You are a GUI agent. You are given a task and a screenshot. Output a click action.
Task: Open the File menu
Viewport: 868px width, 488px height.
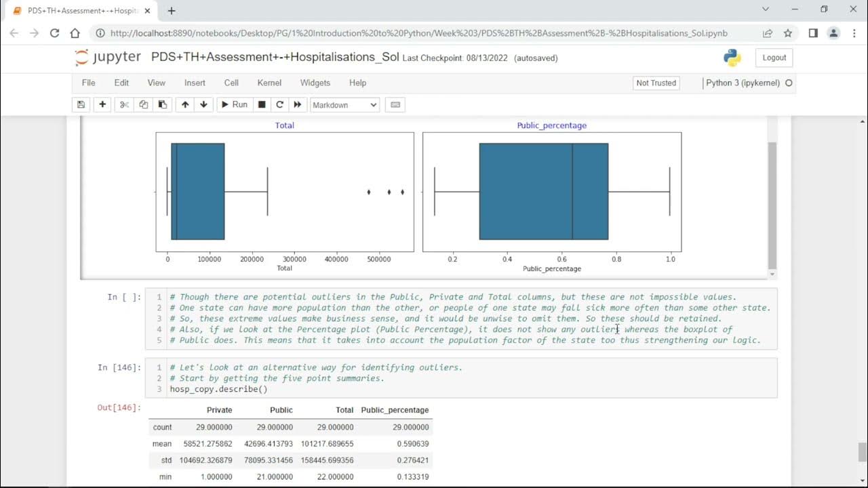pos(88,83)
